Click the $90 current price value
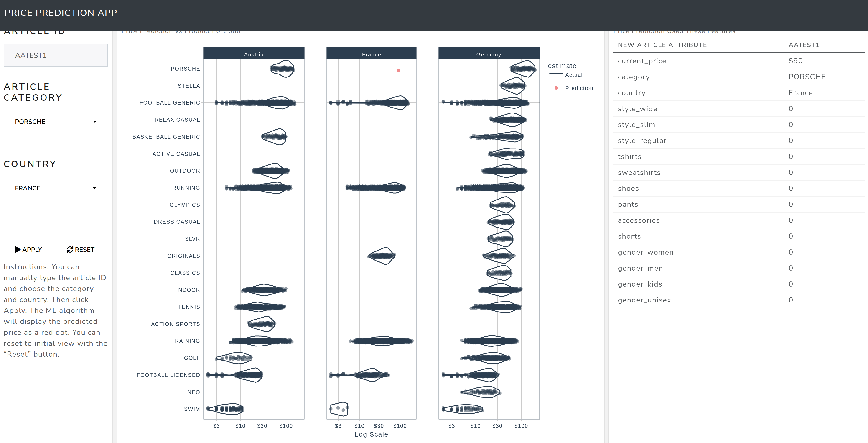The image size is (868, 443). pos(795,61)
